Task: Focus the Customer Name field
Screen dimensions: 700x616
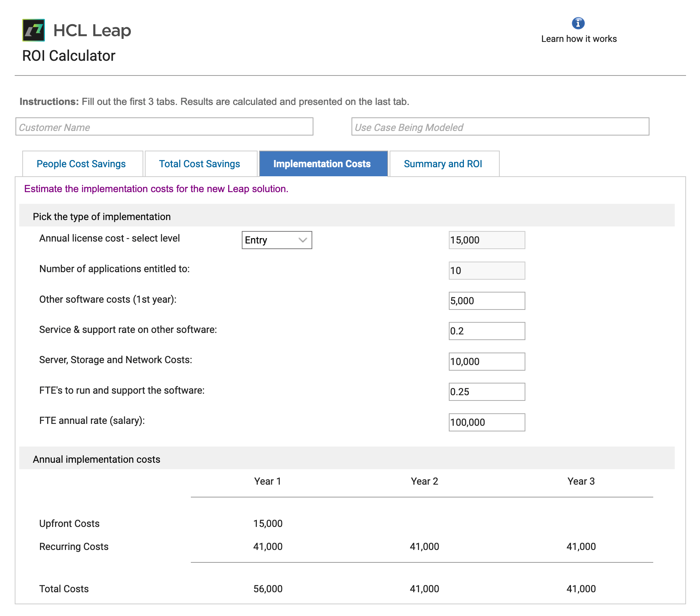Action: [x=164, y=126]
